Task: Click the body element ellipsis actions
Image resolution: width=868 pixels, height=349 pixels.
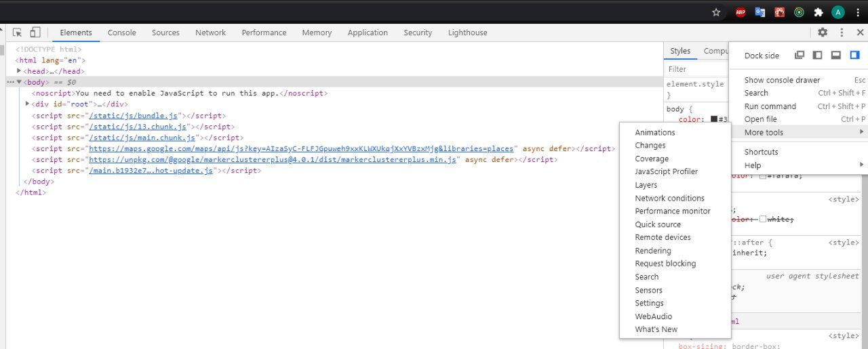Action: pyautogui.click(x=10, y=82)
